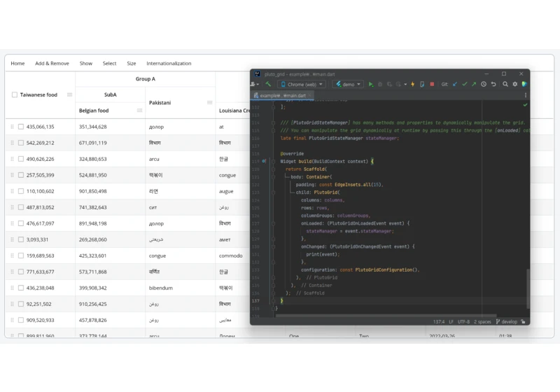
Task: Open IDE settings gear icon
Action: [515, 84]
